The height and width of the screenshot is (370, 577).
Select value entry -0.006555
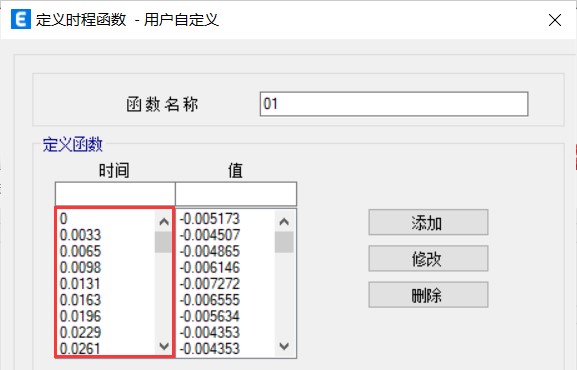(210, 300)
